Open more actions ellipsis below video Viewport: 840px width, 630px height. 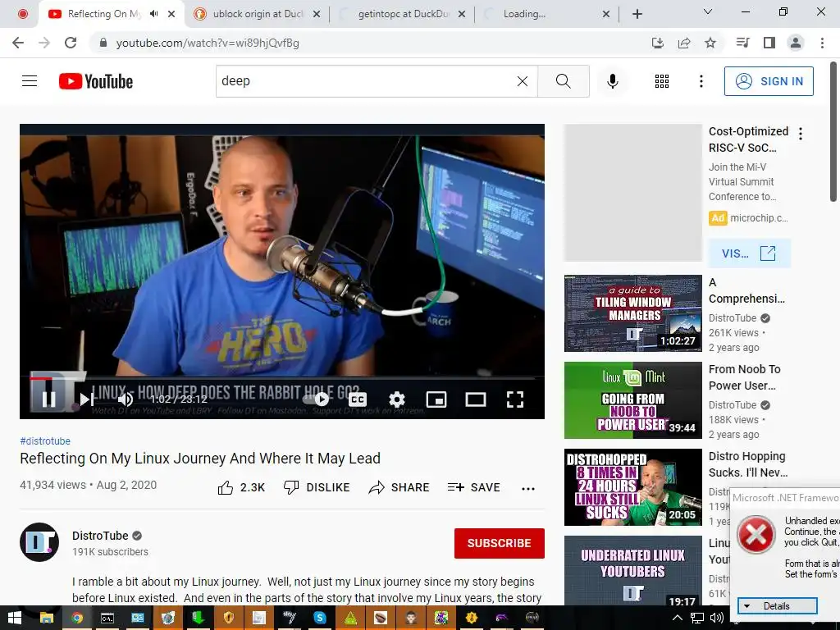tap(528, 488)
